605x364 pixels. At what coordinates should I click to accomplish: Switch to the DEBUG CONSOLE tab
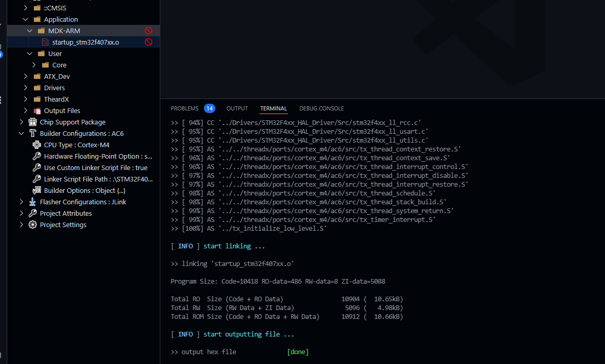321,108
